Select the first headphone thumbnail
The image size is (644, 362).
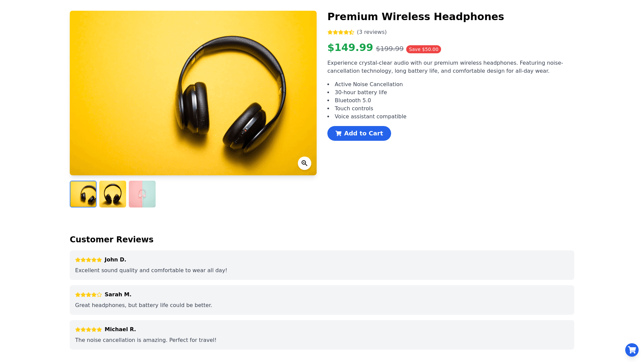pyautogui.click(x=83, y=194)
